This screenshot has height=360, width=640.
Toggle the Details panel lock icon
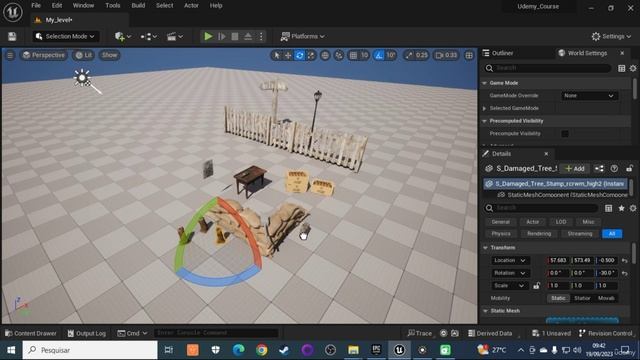click(x=629, y=169)
